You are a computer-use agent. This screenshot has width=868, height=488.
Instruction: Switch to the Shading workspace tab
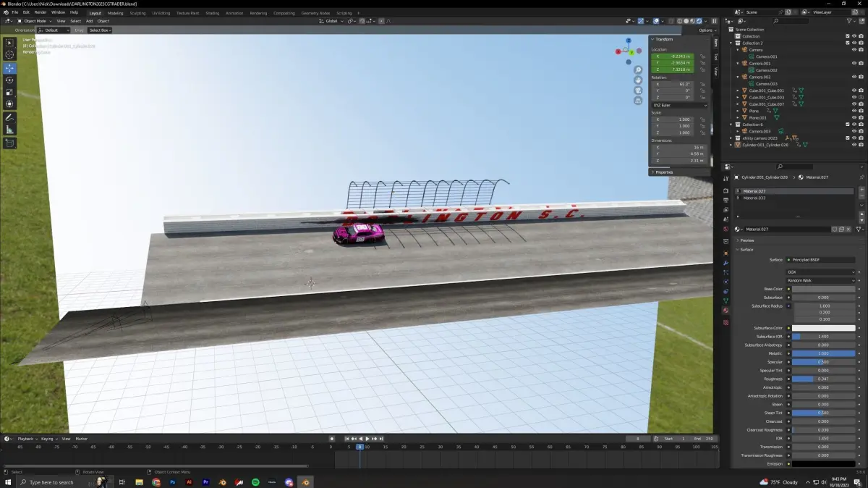pyautogui.click(x=212, y=13)
